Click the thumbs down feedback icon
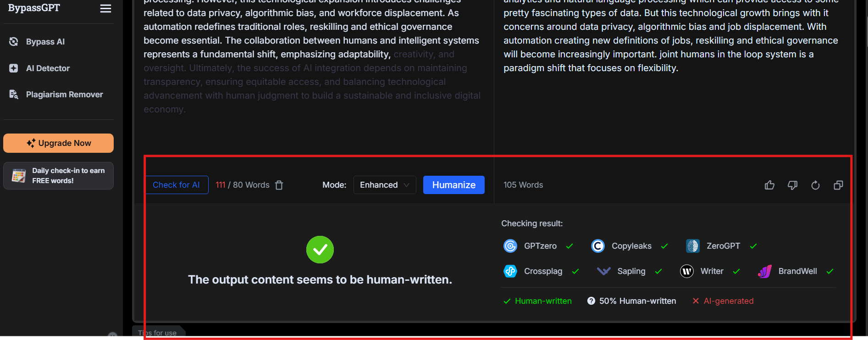The width and height of the screenshot is (868, 340). tap(792, 185)
